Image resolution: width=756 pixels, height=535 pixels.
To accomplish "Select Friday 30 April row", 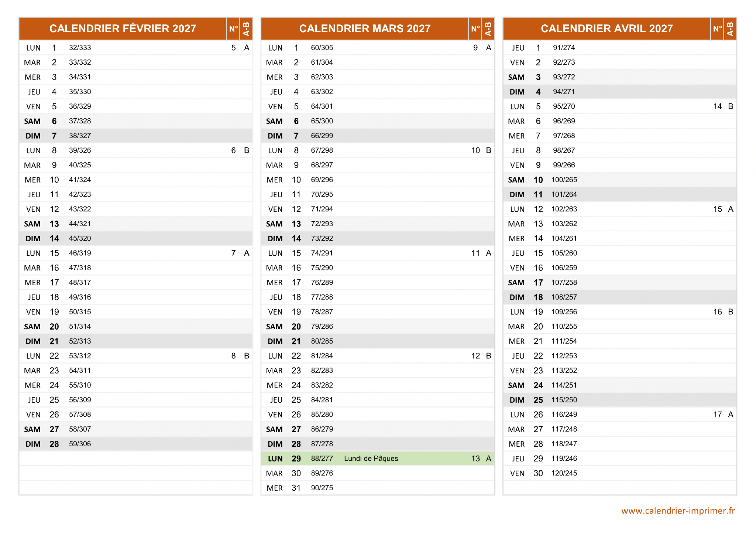I will click(x=619, y=473).
